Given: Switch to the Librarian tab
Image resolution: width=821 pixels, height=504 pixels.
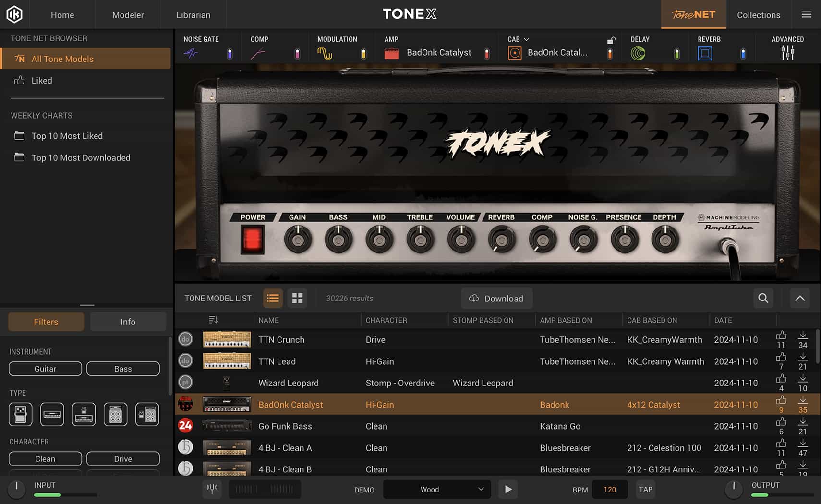Looking at the screenshot, I should (193, 14).
